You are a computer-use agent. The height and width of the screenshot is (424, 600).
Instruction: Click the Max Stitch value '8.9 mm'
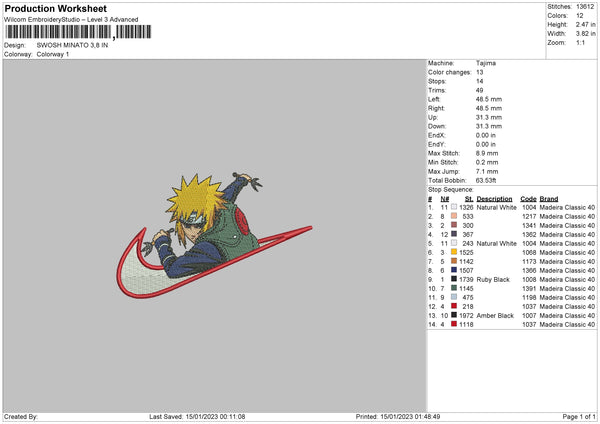pyautogui.click(x=487, y=153)
